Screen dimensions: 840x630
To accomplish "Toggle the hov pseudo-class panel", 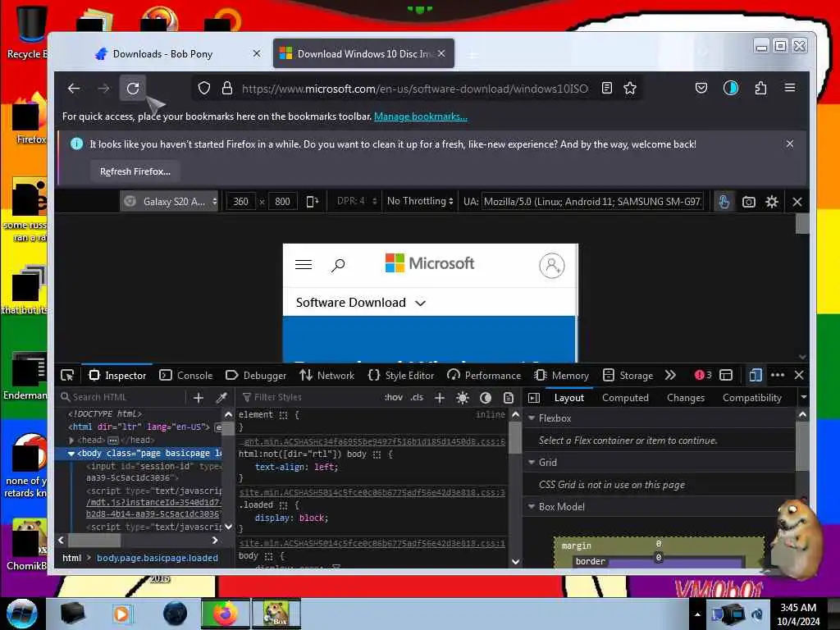I will (394, 398).
